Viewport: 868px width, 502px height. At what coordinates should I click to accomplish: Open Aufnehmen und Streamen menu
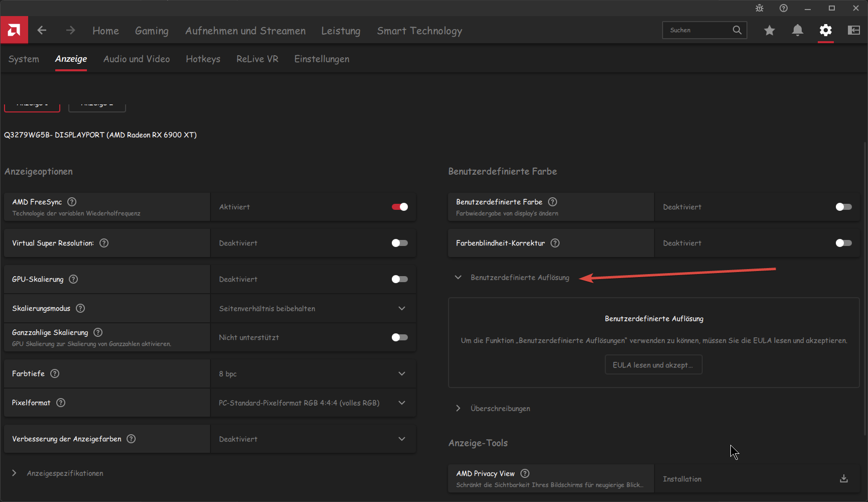tap(245, 31)
